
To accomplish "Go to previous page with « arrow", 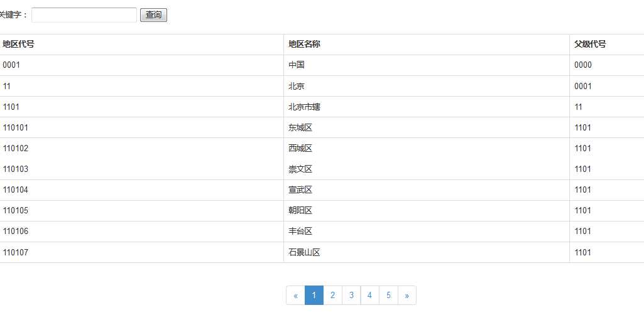I will 295,296.
